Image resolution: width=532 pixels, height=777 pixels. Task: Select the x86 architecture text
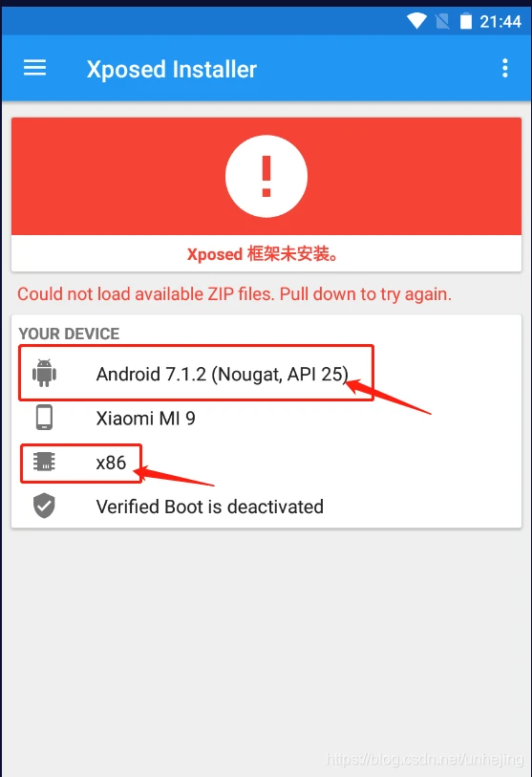tap(111, 463)
